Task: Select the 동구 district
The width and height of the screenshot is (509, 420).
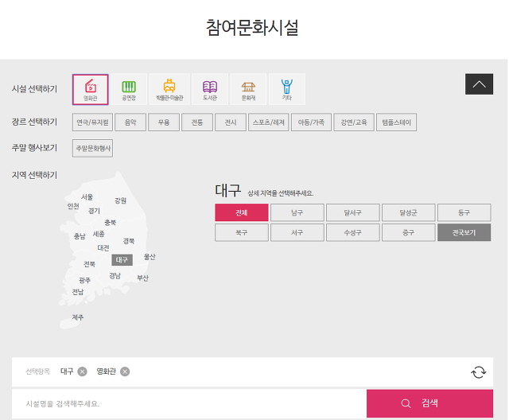Action: 464,212
